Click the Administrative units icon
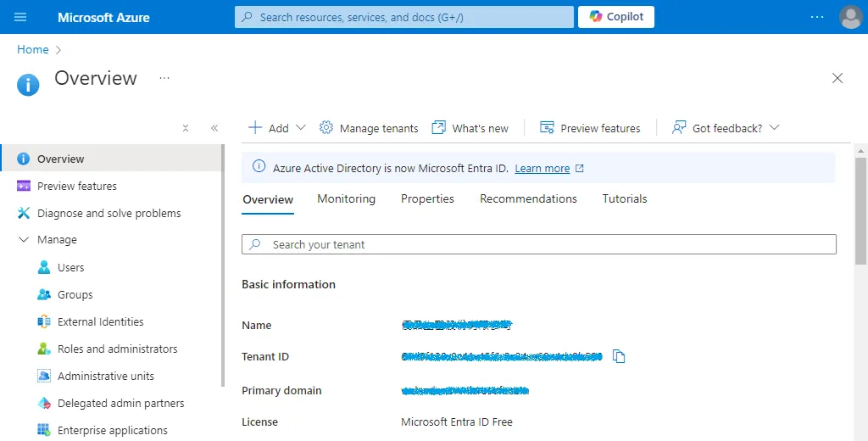The height and width of the screenshot is (441, 868). [x=44, y=377]
